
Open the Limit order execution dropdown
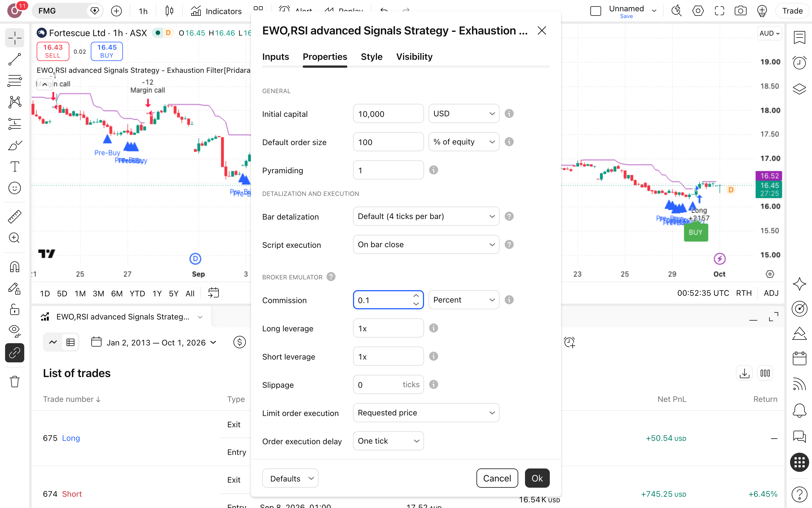point(426,413)
